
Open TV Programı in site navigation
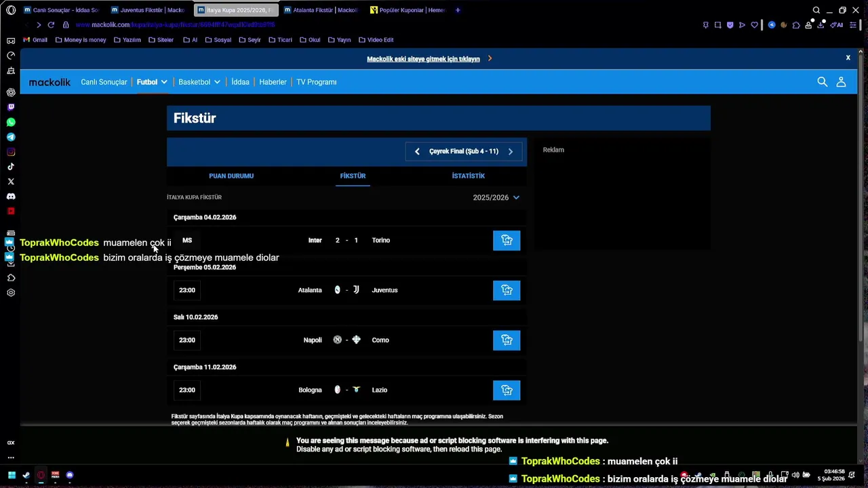click(316, 82)
